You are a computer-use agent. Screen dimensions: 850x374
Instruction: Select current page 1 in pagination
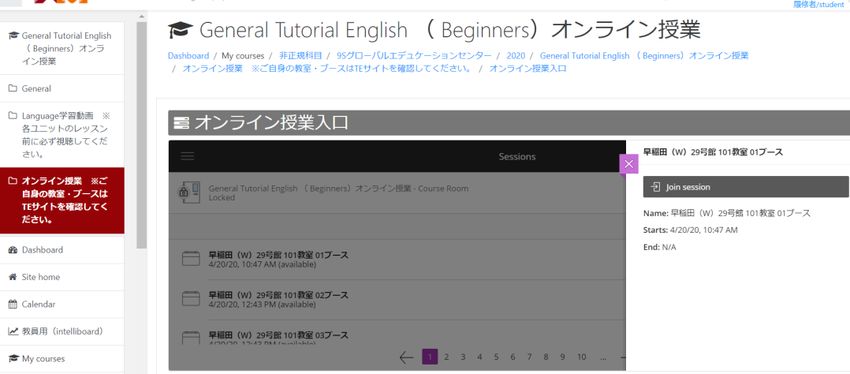[430, 357]
